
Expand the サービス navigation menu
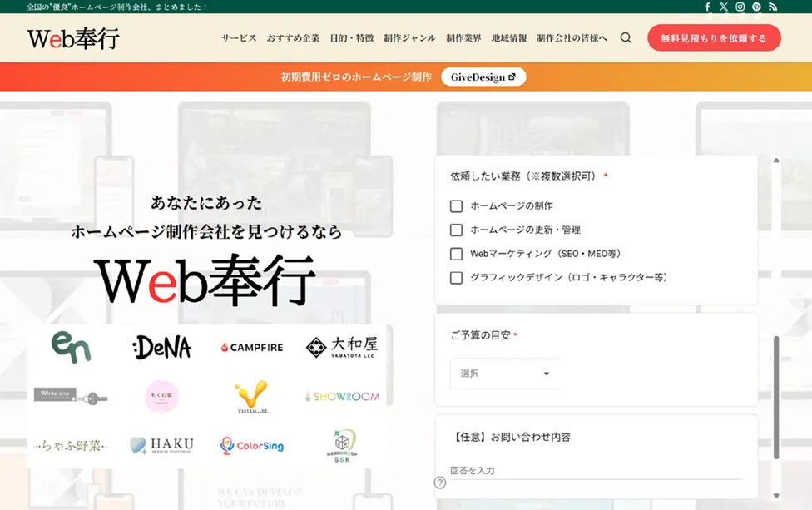(x=239, y=38)
